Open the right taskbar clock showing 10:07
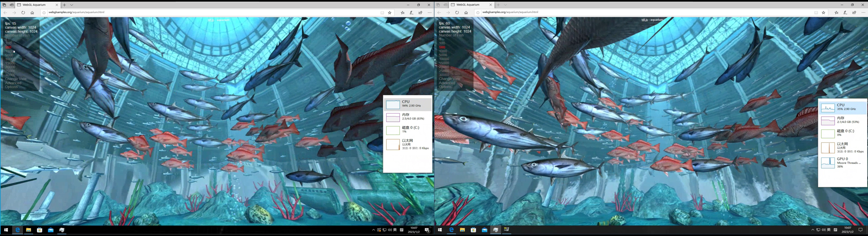Screen dimensions: 868x236 click(848, 230)
